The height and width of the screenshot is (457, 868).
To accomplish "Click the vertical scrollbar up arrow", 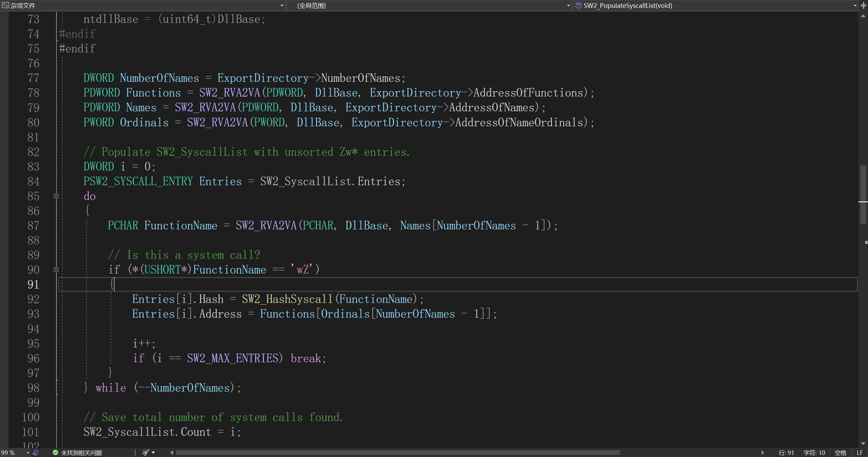I will tap(863, 16).
